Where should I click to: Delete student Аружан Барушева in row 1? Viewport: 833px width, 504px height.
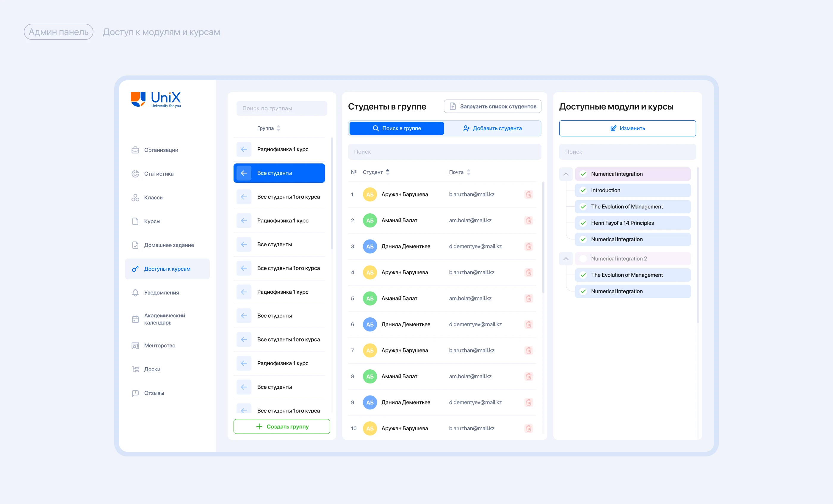pos(528,194)
